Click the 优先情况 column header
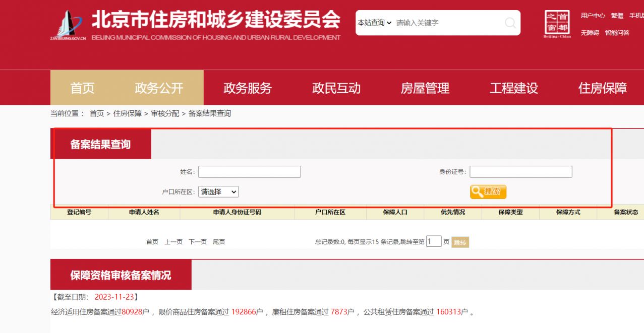The image size is (644, 333). click(x=453, y=212)
